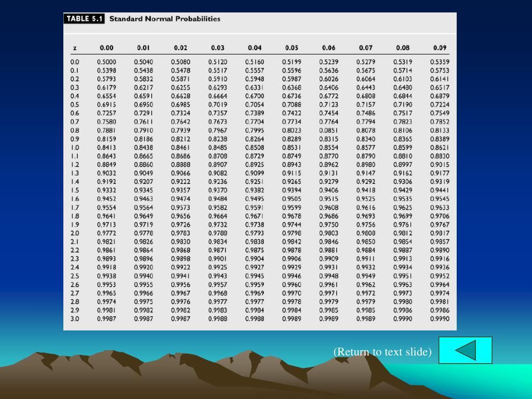The height and width of the screenshot is (399, 532).
Task: Click the teal back arrow button
Action: point(465,350)
